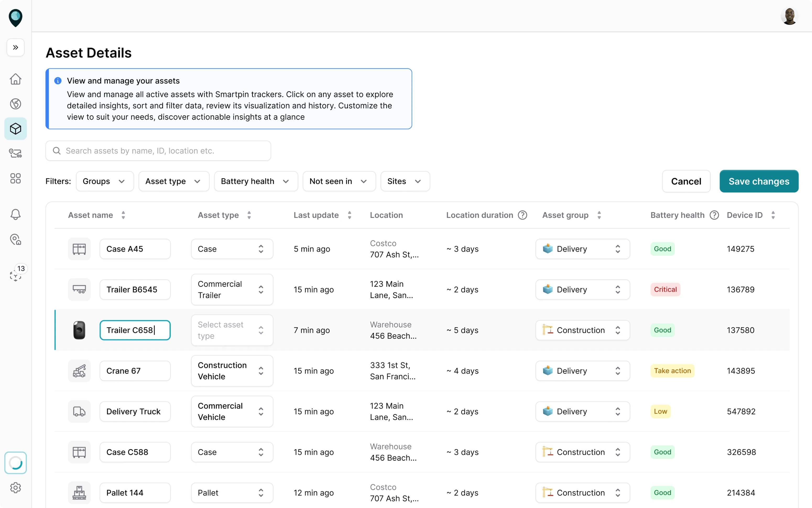
Task: Open the trips tracking icon in sidebar
Action: [x=15, y=153]
